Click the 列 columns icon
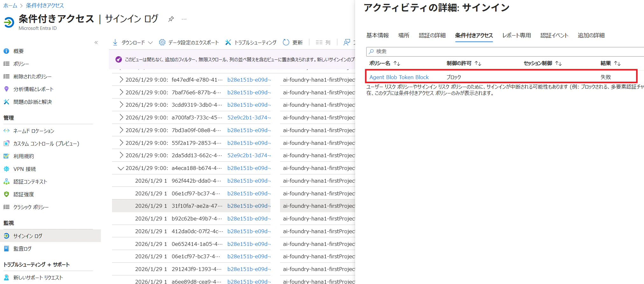Viewport: 644px width, 284px height. tap(319, 42)
